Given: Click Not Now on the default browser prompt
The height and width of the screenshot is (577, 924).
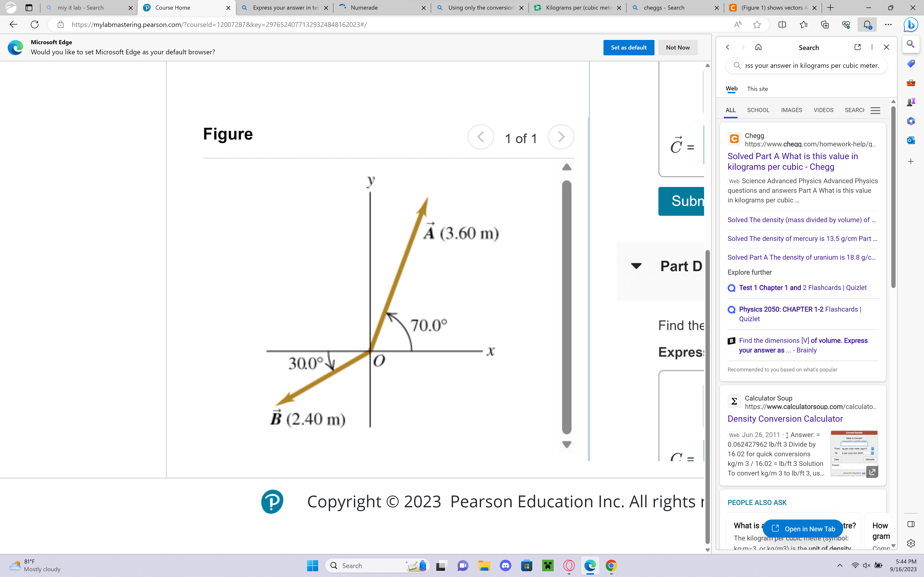Looking at the screenshot, I should click(678, 47).
